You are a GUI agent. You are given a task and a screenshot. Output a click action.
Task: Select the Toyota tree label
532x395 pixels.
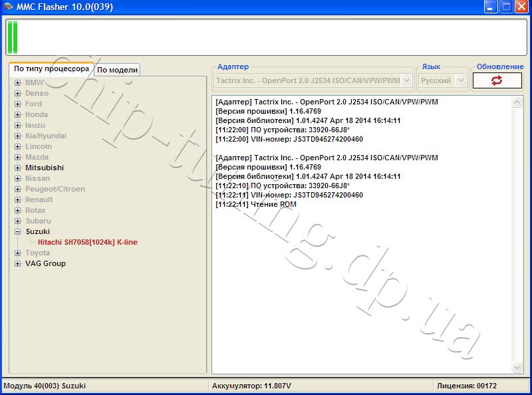[37, 253]
